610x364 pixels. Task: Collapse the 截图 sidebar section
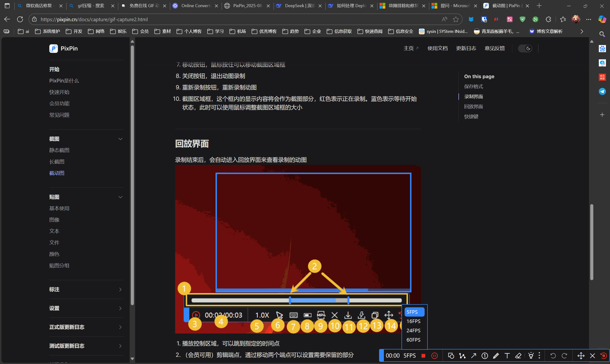pos(120,139)
